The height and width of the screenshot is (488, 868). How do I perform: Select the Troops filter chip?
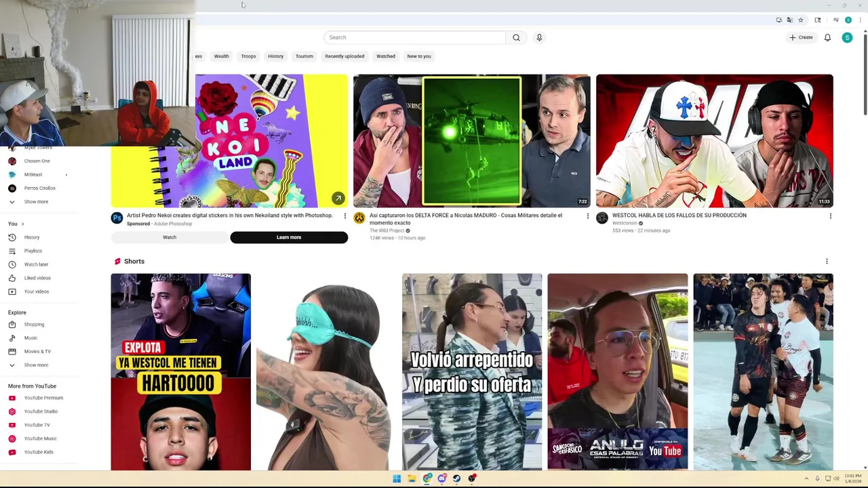[x=249, y=56]
